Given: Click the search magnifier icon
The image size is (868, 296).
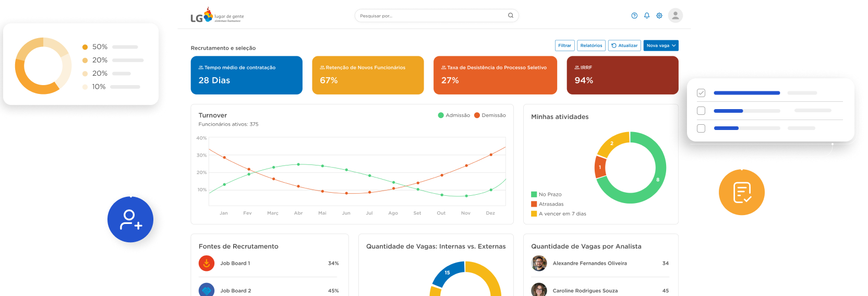Looking at the screenshot, I should [x=511, y=16].
